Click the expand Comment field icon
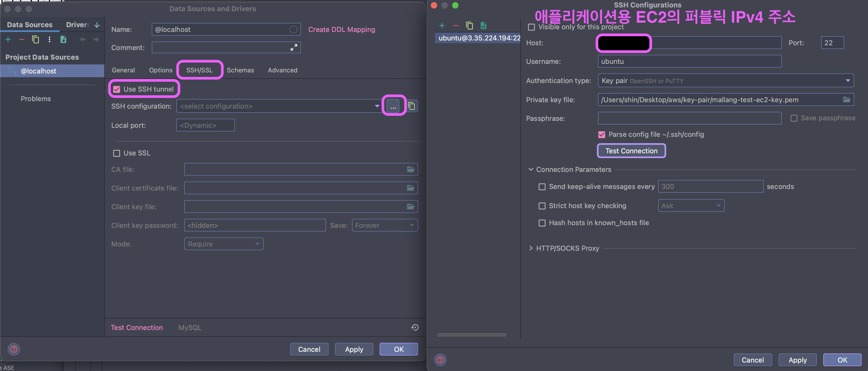 [293, 47]
